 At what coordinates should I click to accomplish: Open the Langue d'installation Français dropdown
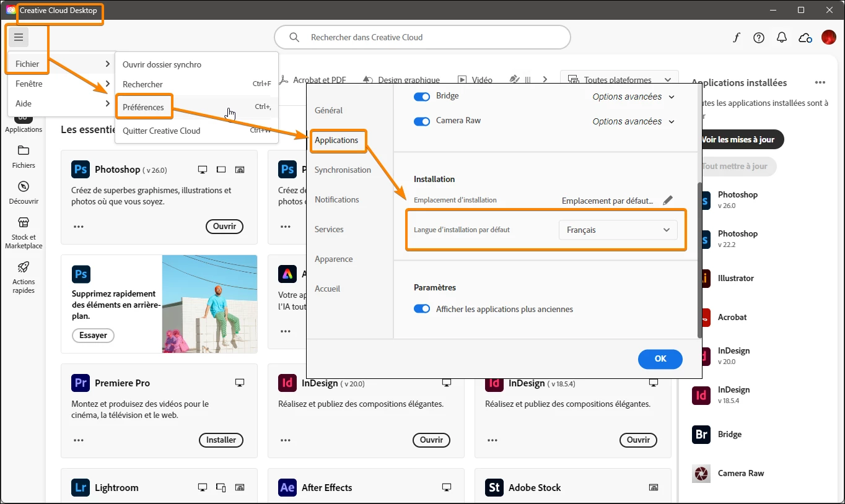[618, 230]
